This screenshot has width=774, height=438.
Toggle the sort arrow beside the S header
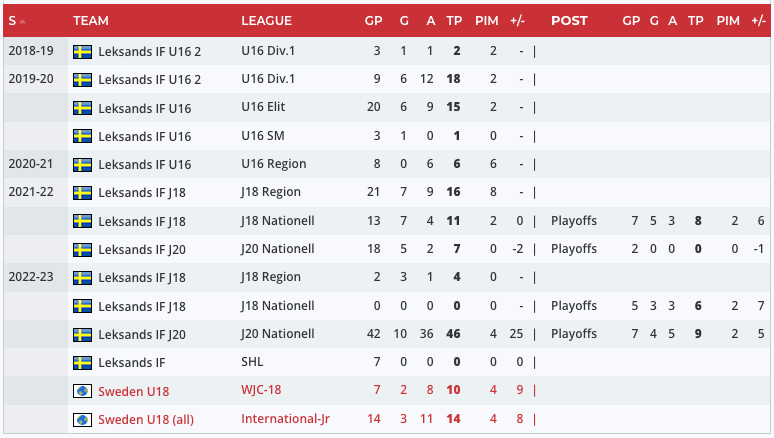point(22,21)
